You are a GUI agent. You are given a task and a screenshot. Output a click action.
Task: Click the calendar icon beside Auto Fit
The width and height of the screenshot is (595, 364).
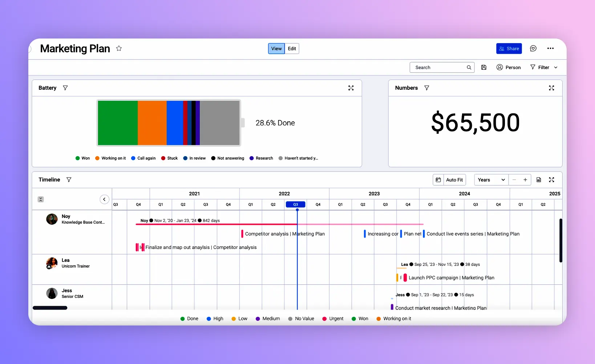coord(438,180)
